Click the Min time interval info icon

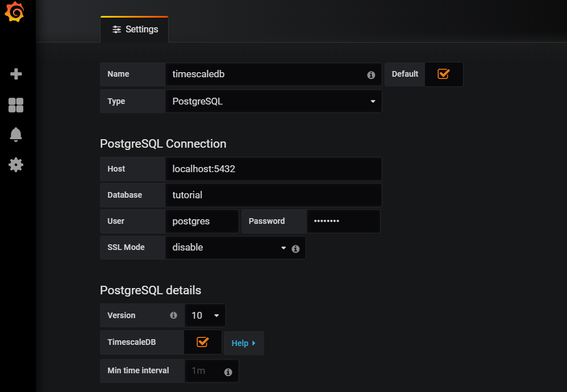pyautogui.click(x=228, y=372)
